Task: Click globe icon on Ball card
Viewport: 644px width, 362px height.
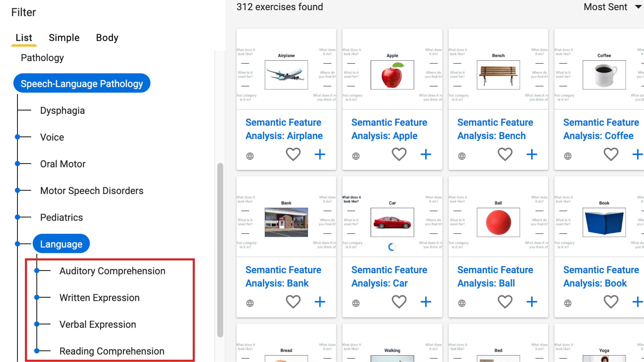Action: pyautogui.click(x=462, y=303)
